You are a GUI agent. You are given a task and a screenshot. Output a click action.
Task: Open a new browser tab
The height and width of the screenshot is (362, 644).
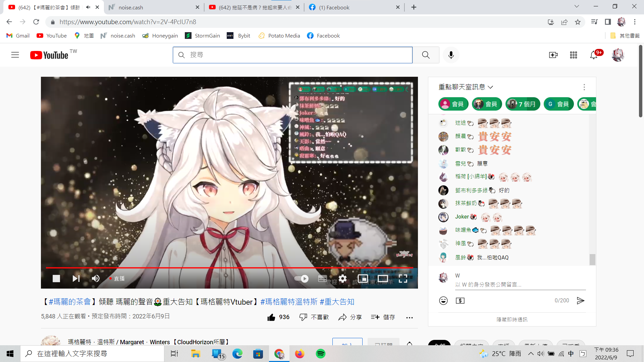(414, 7)
